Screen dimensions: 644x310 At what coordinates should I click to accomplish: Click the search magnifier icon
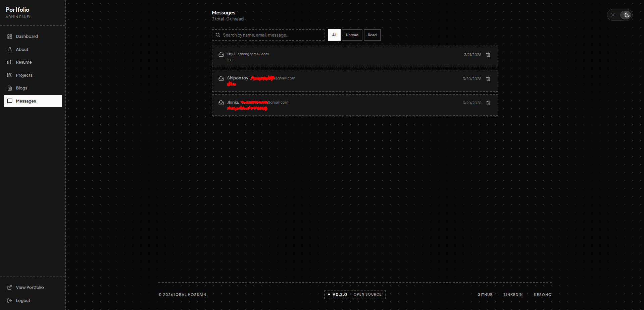[x=218, y=35]
